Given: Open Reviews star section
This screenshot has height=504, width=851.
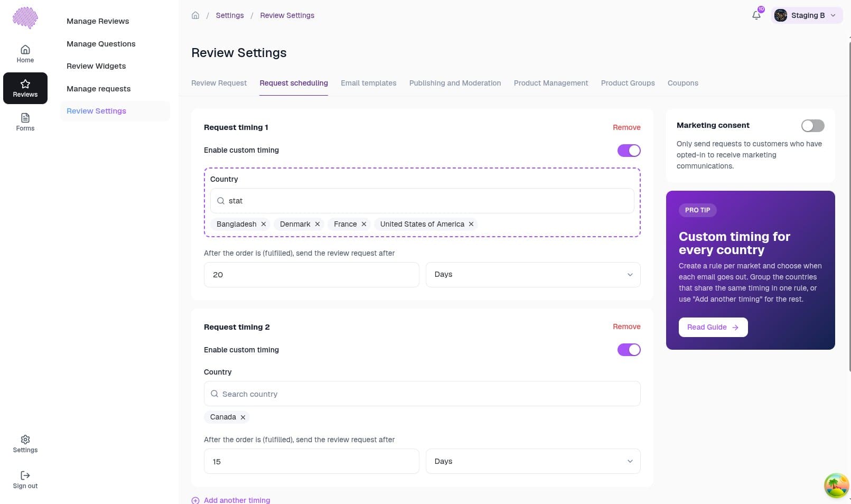Looking at the screenshot, I should pyautogui.click(x=25, y=88).
